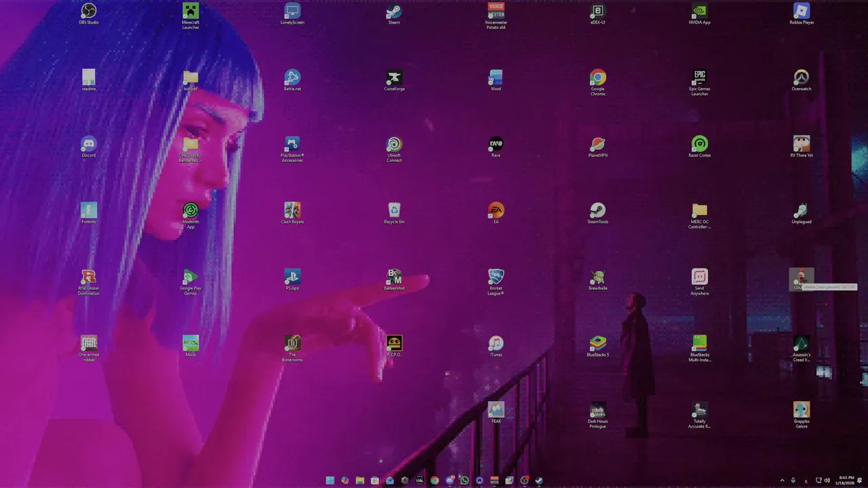
Task: Open the volume control in tray
Action: tap(827, 481)
